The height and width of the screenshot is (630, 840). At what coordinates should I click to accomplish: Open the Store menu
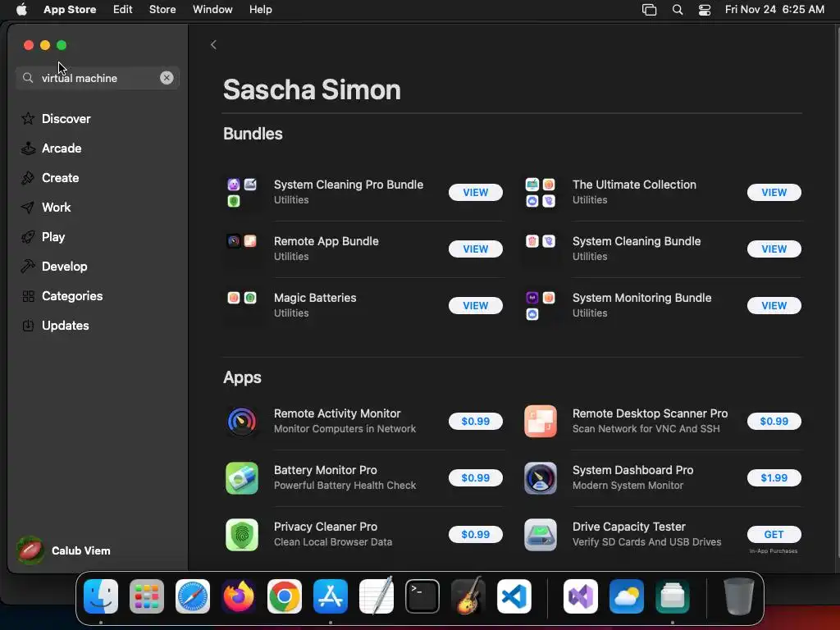coord(162,10)
